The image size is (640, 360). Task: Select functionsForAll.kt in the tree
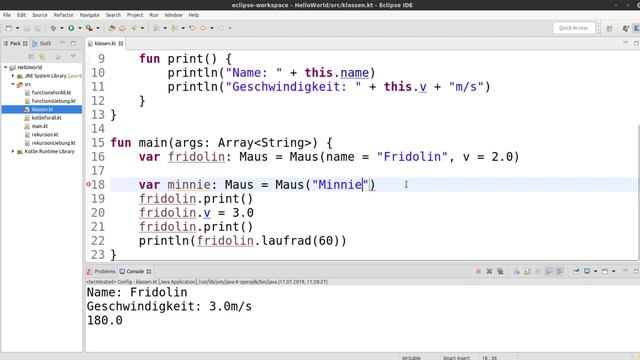pyautogui.click(x=48, y=93)
